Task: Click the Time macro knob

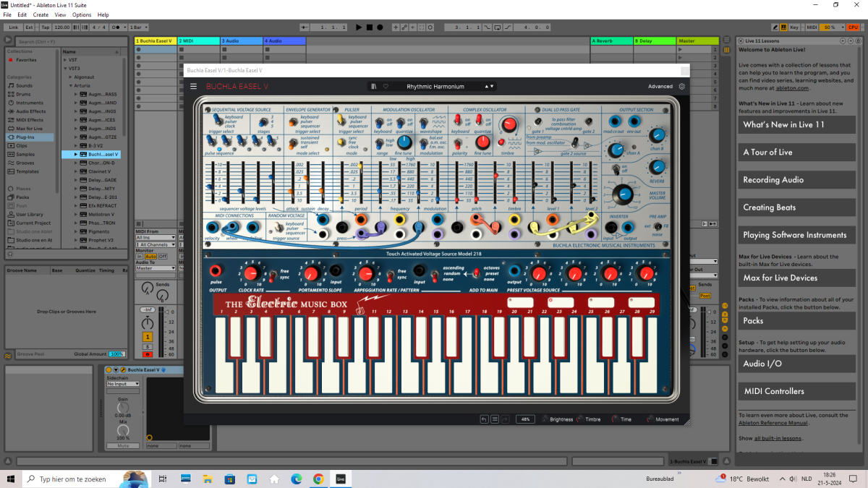Action: coord(616,419)
